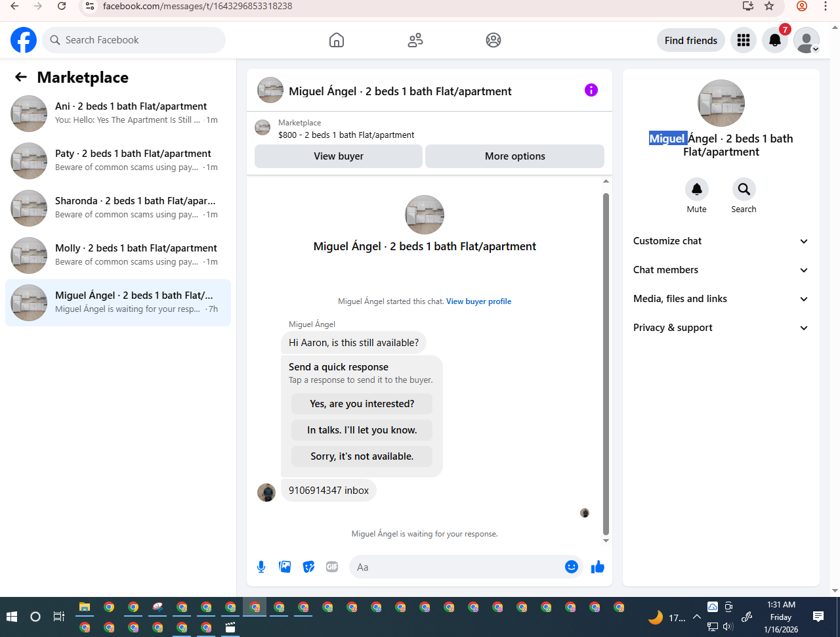
Task: Expand Media, files and links section
Action: pyautogui.click(x=721, y=299)
